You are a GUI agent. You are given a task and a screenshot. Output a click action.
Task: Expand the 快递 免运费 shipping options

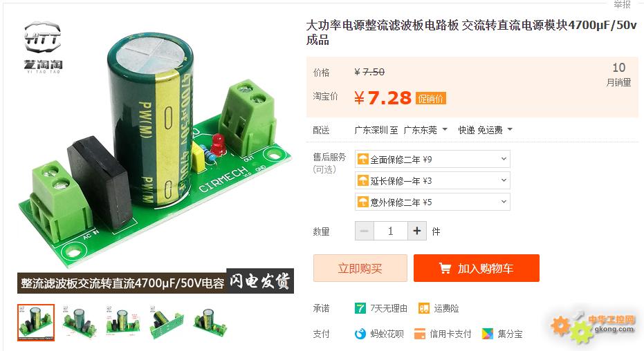pos(486,130)
